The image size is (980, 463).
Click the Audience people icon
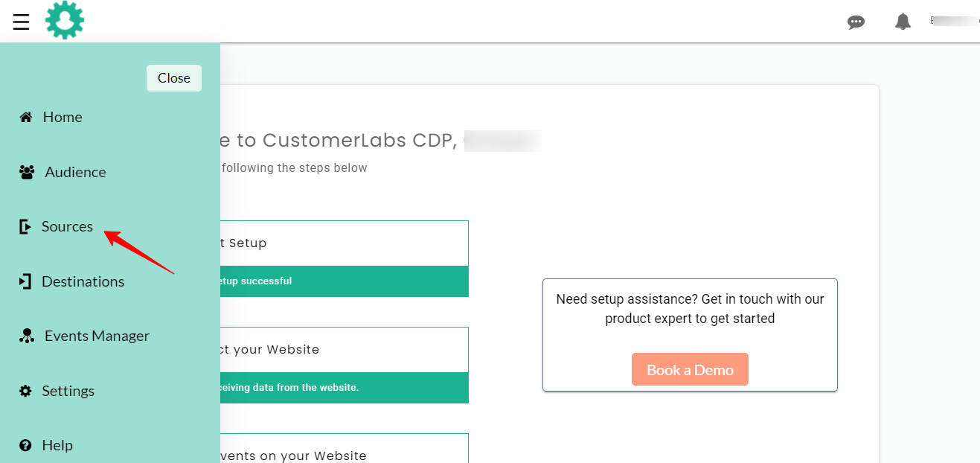click(x=26, y=171)
